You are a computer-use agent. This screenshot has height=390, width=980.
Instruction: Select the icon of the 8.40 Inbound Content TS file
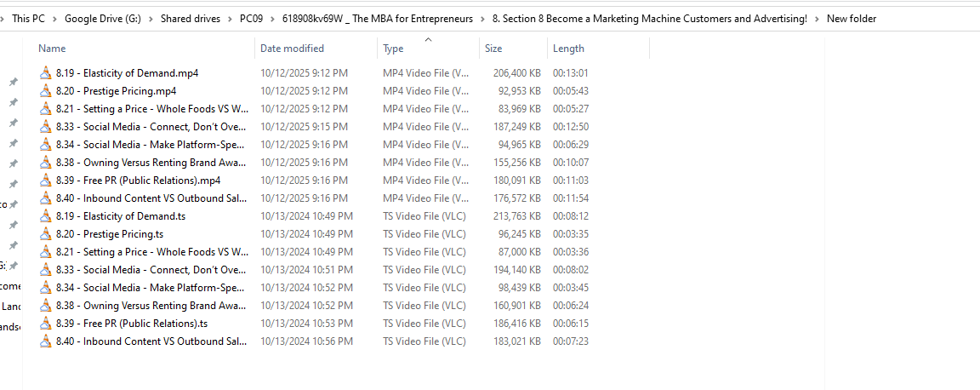46,341
